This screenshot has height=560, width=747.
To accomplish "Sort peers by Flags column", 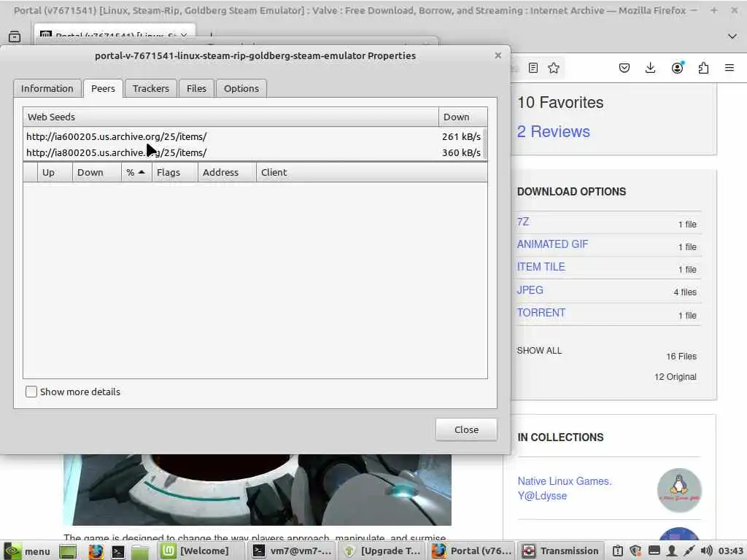I will (175, 172).
